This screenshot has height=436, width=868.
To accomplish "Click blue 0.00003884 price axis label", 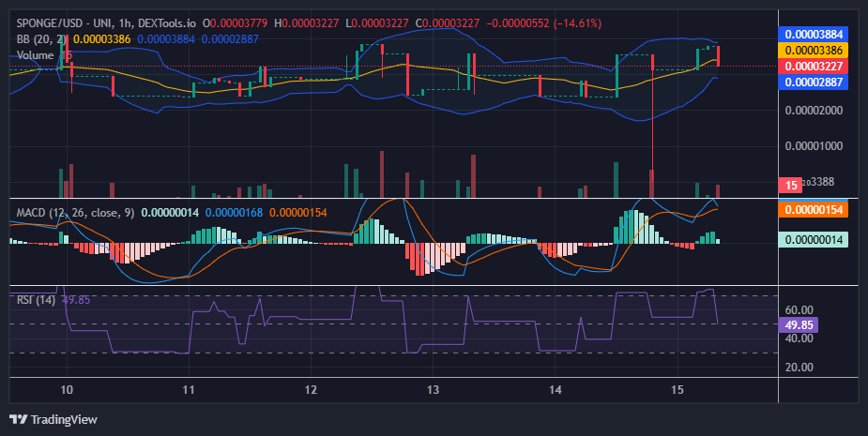I will click(x=814, y=35).
